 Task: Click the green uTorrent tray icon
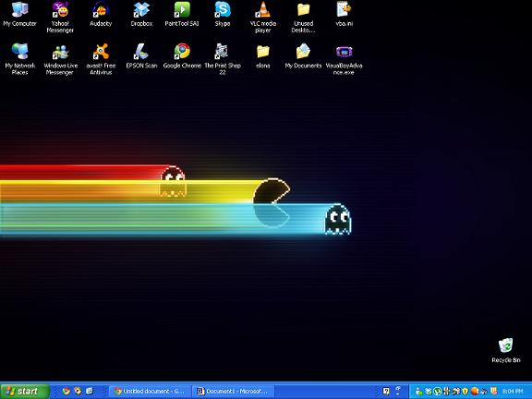point(438,392)
